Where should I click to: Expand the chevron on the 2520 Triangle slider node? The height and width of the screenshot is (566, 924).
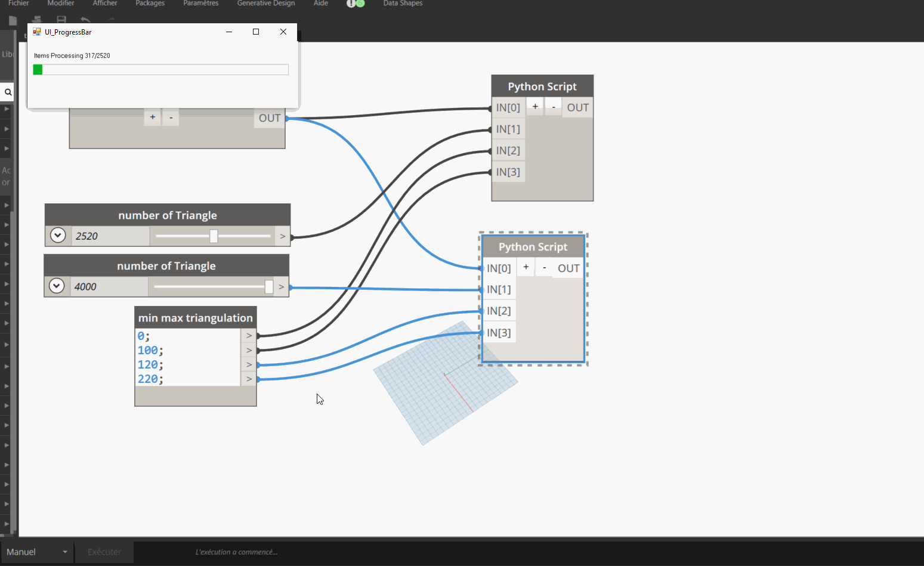click(x=58, y=235)
